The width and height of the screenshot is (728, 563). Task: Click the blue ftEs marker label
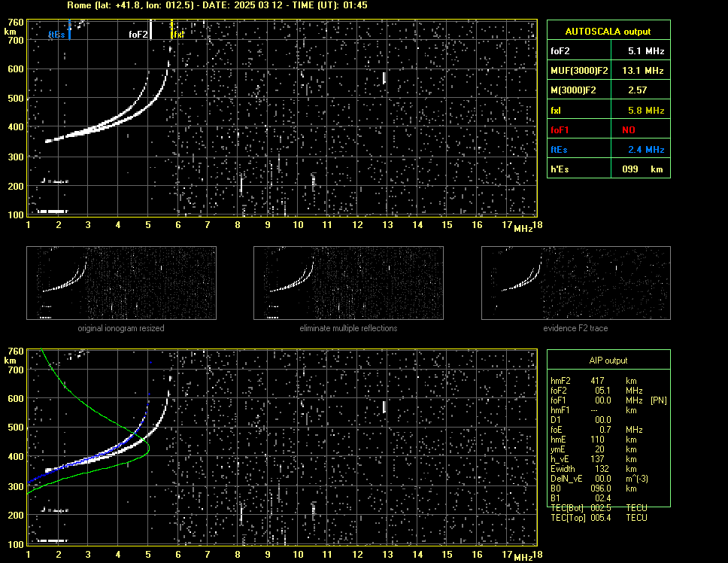[56, 35]
